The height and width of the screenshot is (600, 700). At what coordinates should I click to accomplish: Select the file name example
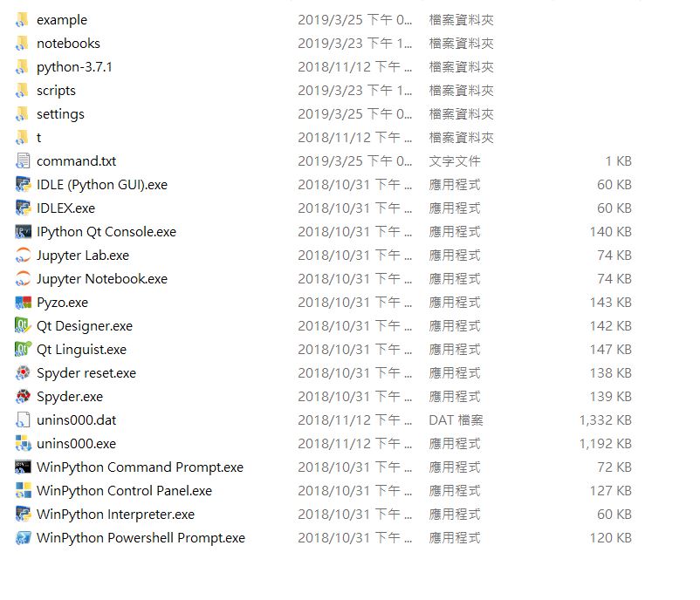62,20
